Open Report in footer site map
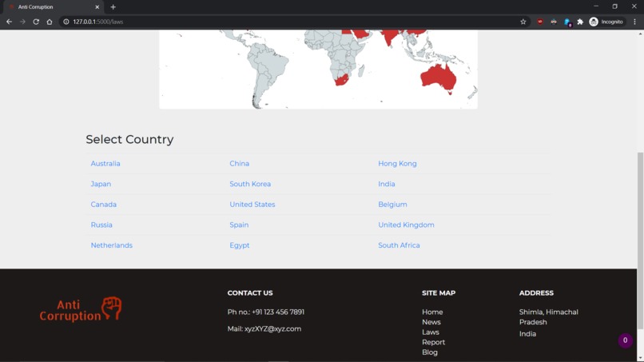 click(433, 342)
